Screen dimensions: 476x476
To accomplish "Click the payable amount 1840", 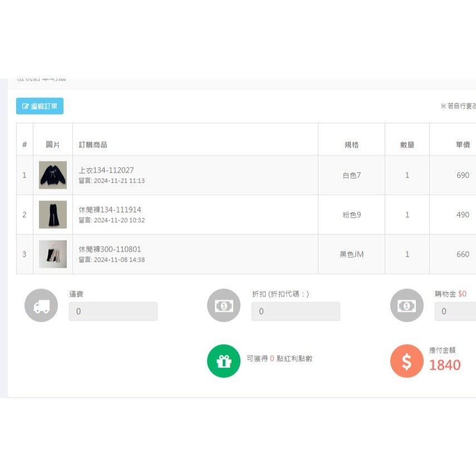I will point(445,365).
